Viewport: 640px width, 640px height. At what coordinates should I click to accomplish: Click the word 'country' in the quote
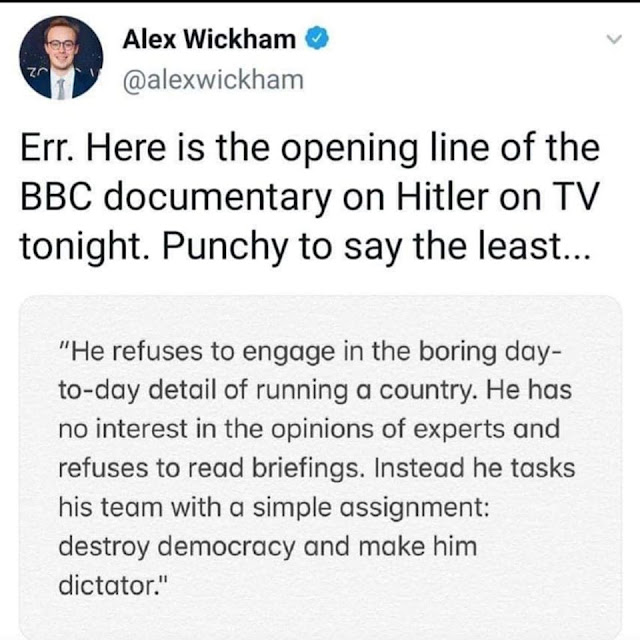click(x=428, y=392)
